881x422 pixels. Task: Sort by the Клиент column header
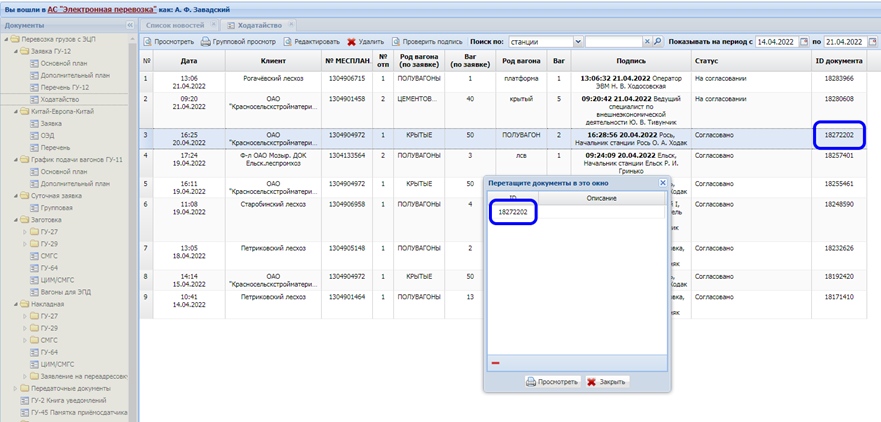tap(273, 61)
